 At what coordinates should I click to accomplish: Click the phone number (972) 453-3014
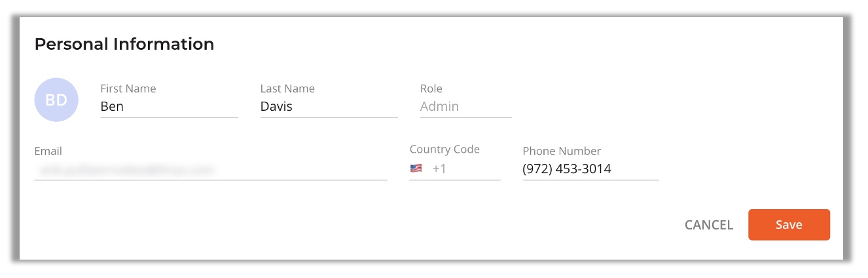point(567,169)
